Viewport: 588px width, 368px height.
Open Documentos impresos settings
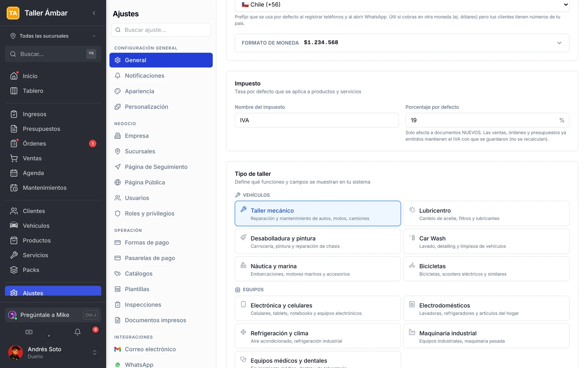[161, 320]
